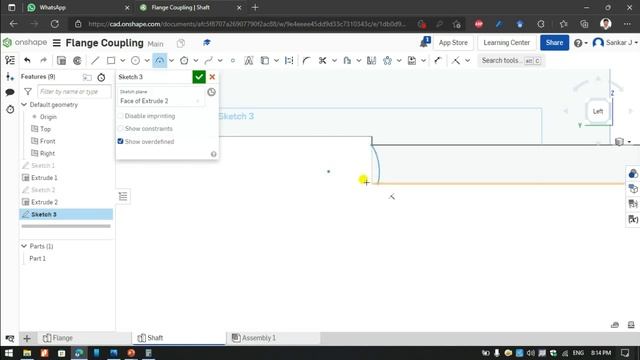Click the Insert new feature icon

10,77
